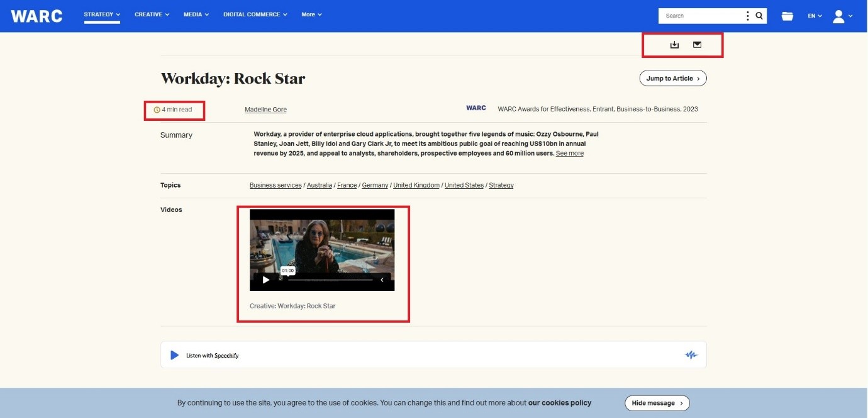
Task: Click the WARC logo in header
Action: tap(36, 16)
